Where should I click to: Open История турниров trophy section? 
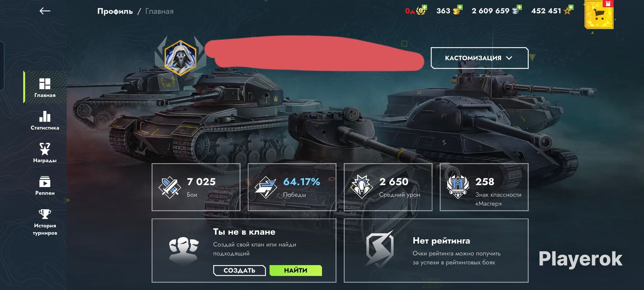(x=45, y=222)
